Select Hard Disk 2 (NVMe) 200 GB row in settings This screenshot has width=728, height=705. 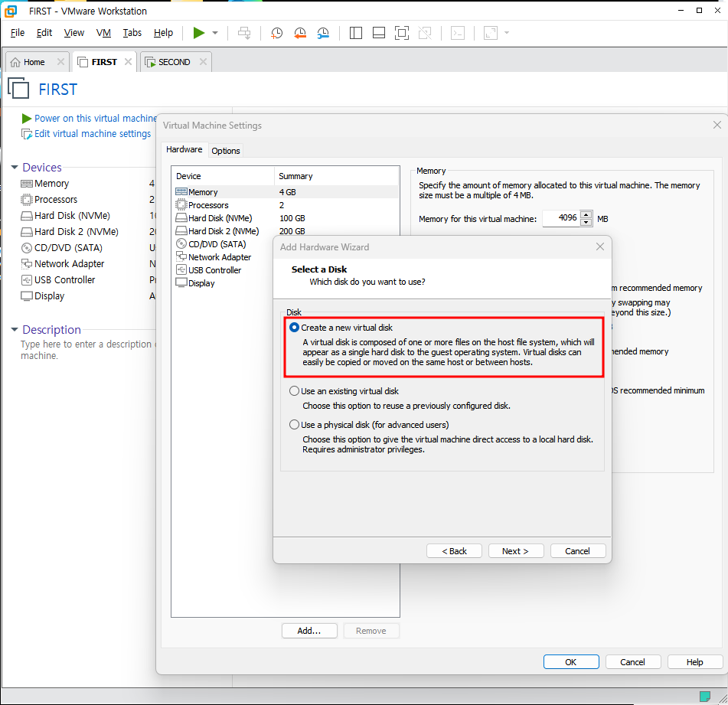pyautogui.click(x=285, y=231)
